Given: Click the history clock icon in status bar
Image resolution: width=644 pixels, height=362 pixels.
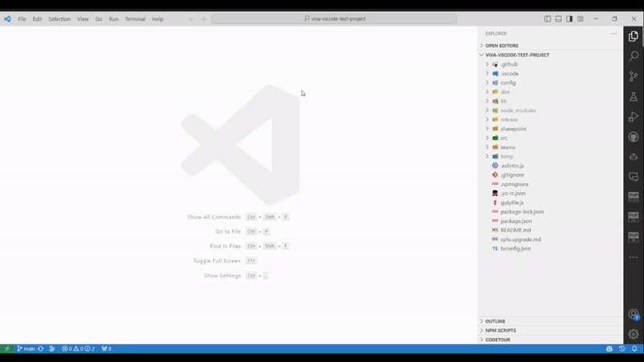Looking at the screenshot, I should coord(621,348).
